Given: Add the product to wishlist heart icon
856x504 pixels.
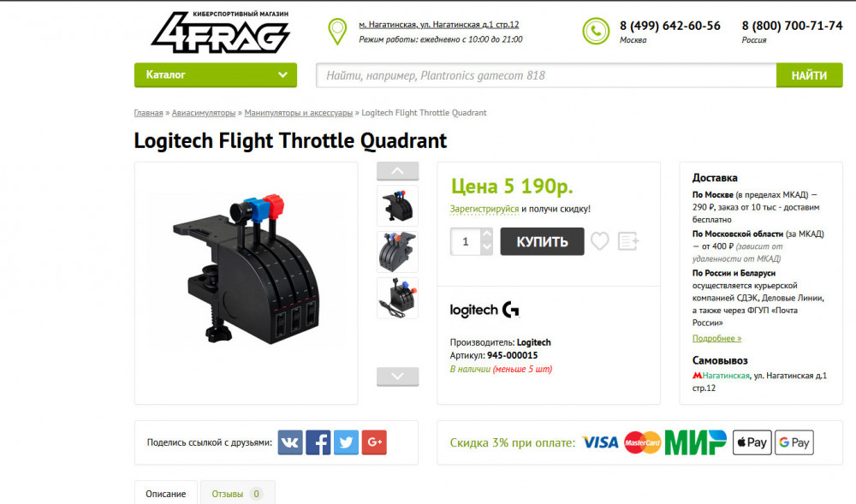Looking at the screenshot, I should coord(599,241).
